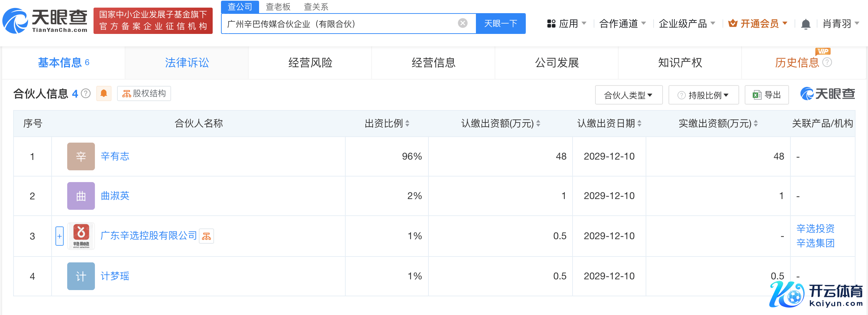Select the 查老板 search tab
868x315 pixels.
tap(278, 7)
